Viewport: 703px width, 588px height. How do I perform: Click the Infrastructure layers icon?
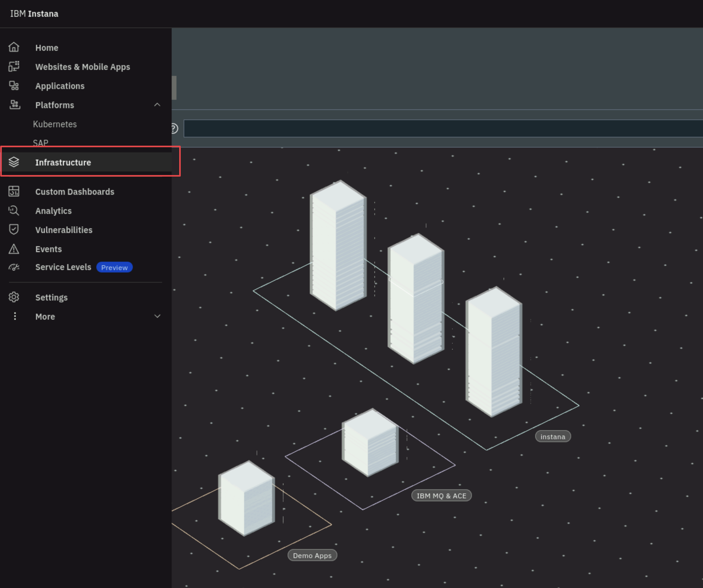tap(14, 162)
